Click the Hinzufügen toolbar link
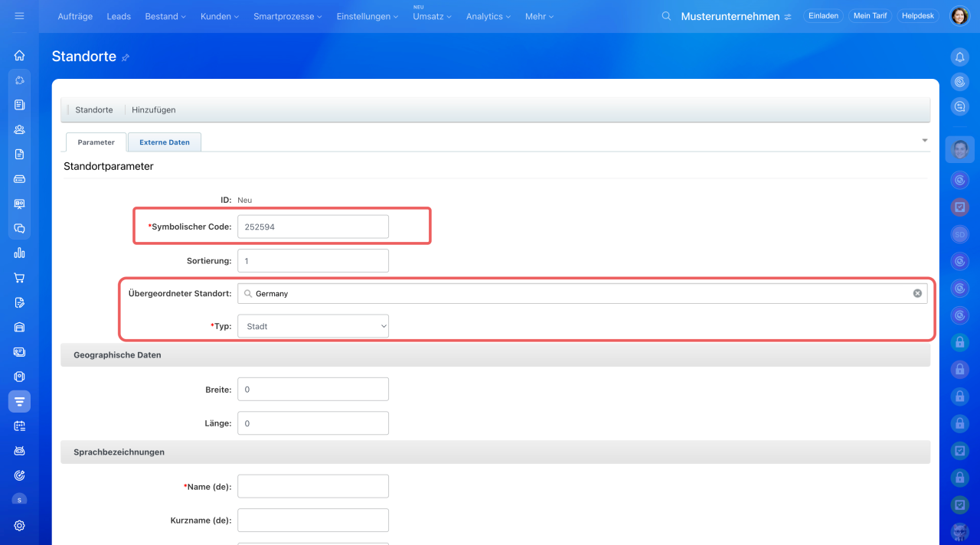Image resolution: width=980 pixels, height=545 pixels. click(153, 109)
